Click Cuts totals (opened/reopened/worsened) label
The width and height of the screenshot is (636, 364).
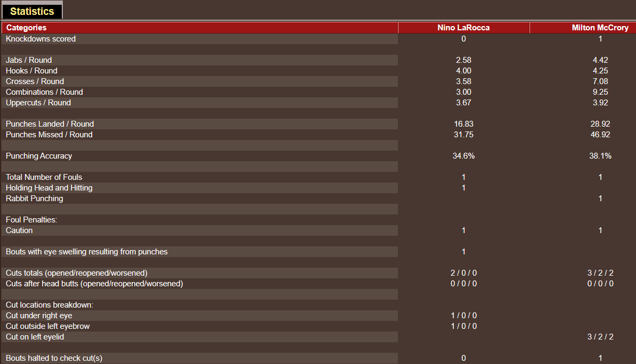[x=77, y=273]
